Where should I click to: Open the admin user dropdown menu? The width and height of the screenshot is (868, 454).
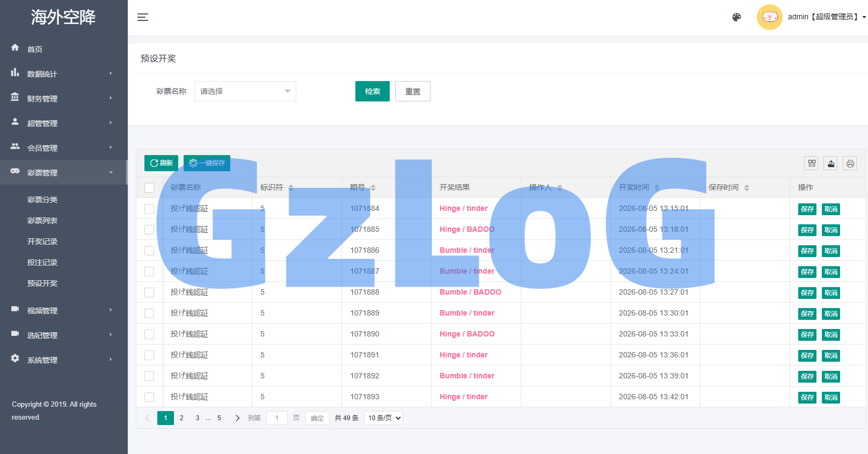point(827,17)
